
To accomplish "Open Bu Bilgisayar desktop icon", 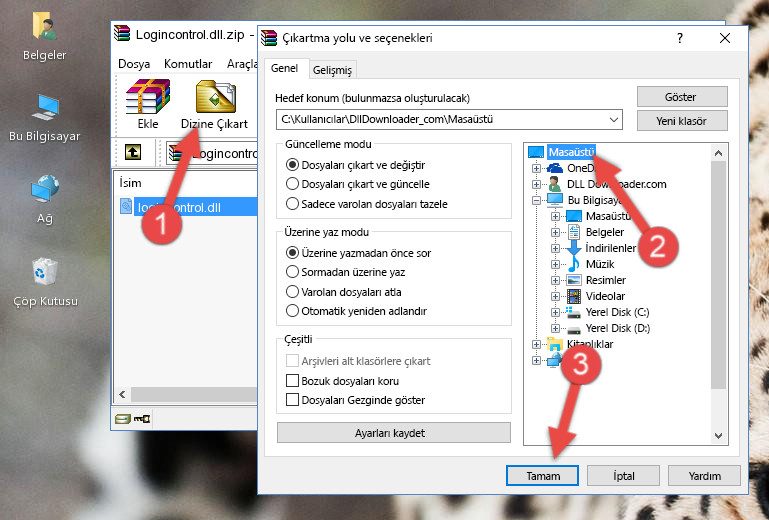I will (45, 117).
